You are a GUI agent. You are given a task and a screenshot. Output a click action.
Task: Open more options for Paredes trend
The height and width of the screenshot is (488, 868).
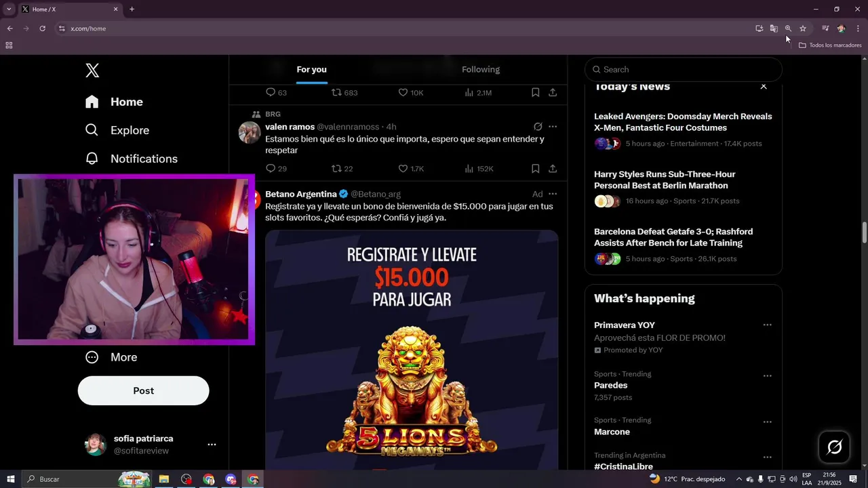pyautogui.click(x=767, y=375)
